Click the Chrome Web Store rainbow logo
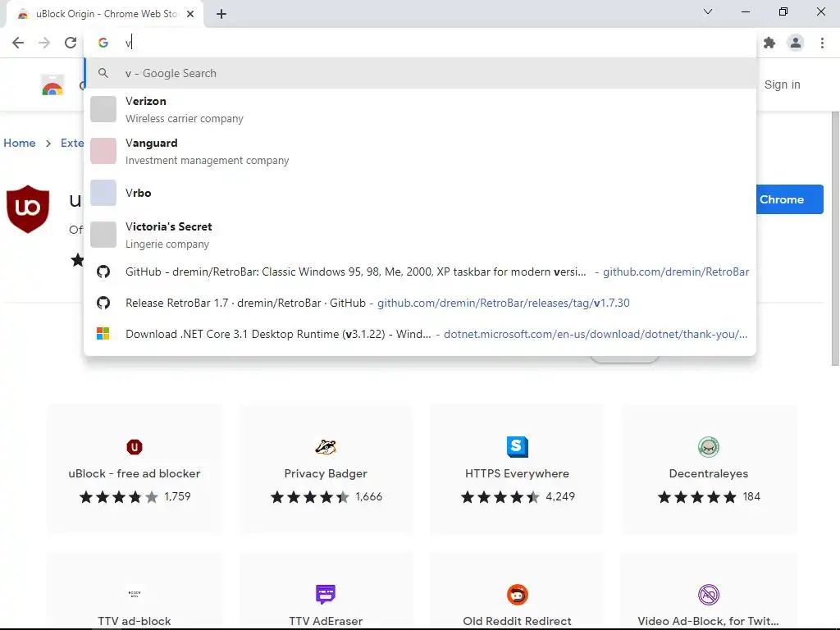840x630 pixels. 52,85
